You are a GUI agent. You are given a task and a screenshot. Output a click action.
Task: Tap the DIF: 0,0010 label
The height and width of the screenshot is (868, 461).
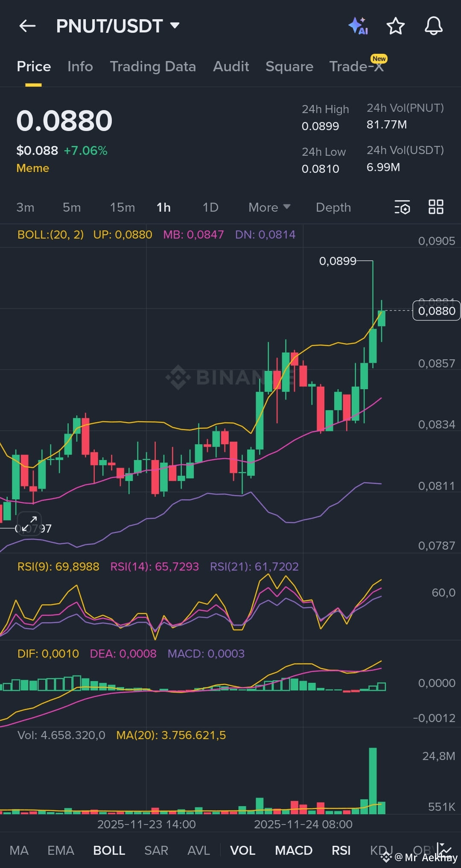click(x=48, y=654)
